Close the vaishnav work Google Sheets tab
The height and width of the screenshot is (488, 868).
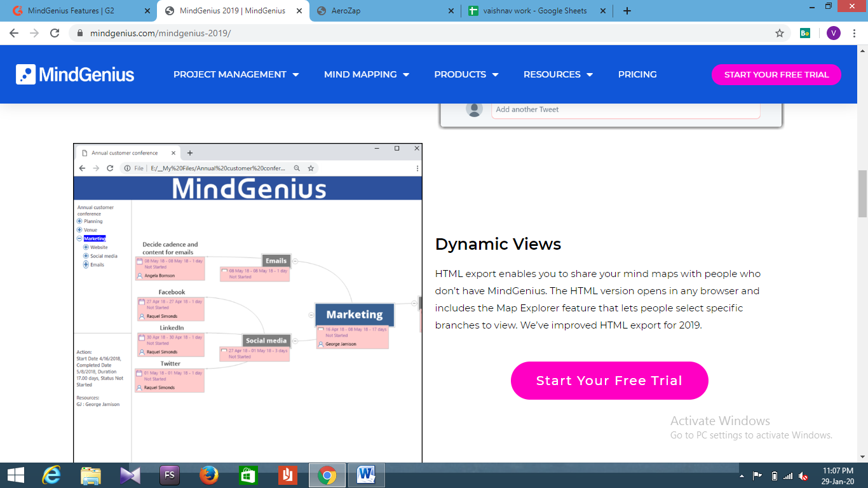coord(603,11)
